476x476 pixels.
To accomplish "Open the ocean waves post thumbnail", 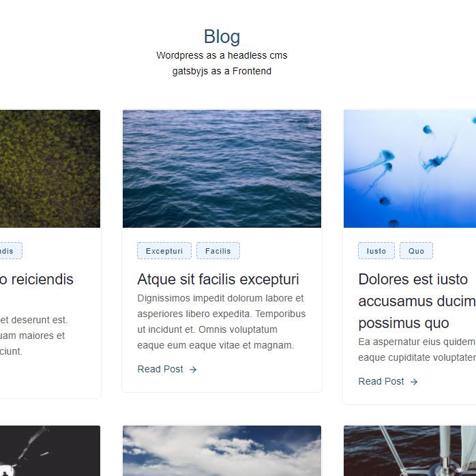I will [x=222, y=168].
